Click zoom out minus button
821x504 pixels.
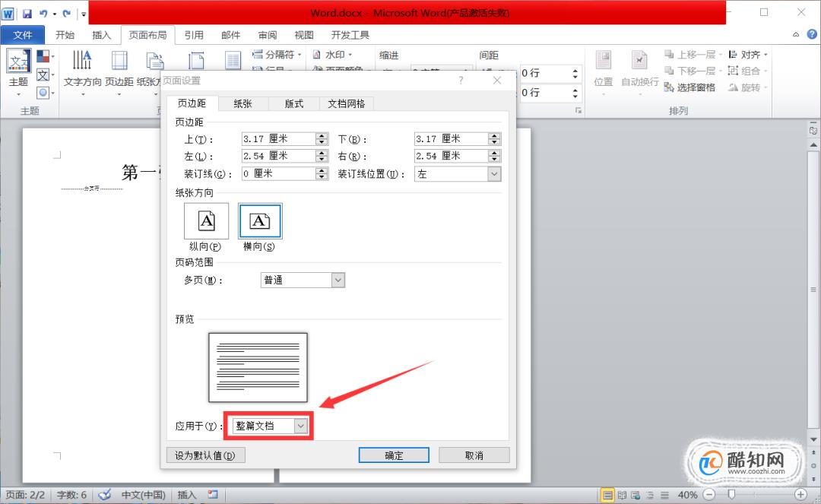[x=709, y=495]
